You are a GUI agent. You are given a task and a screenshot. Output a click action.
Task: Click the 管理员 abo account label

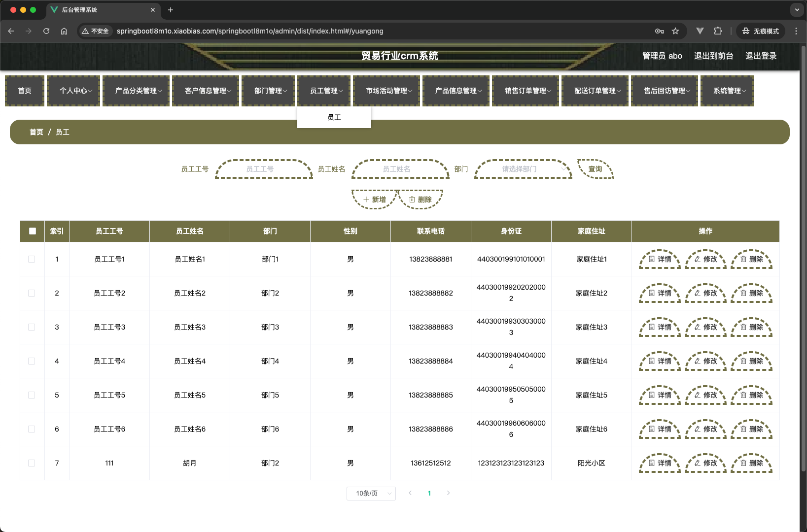tap(662, 56)
